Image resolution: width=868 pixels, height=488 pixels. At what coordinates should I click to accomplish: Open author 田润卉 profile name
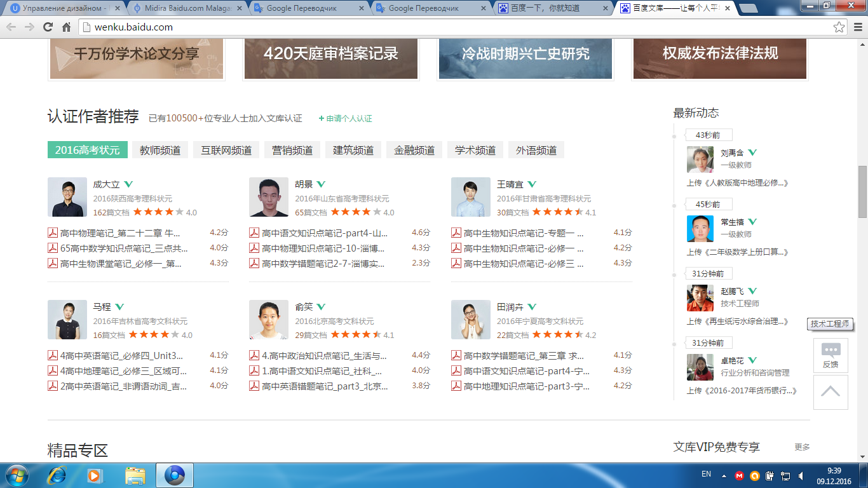pyautogui.click(x=510, y=307)
